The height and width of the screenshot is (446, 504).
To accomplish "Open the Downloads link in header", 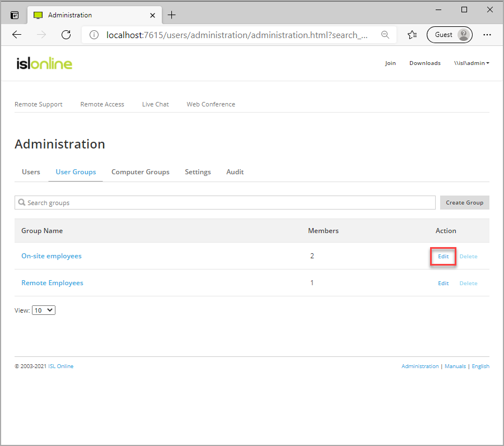I will (x=425, y=63).
